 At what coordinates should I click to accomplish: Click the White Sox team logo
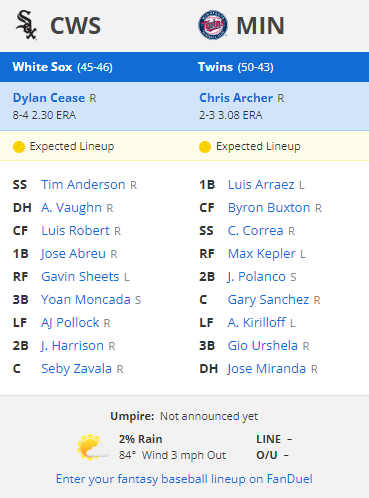26,25
